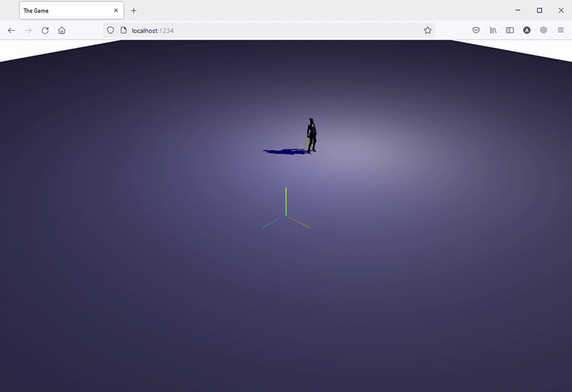The image size is (572, 392).
Task: Click the forward navigation arrow
Action: pyautogui.click(x=28, y=31)
